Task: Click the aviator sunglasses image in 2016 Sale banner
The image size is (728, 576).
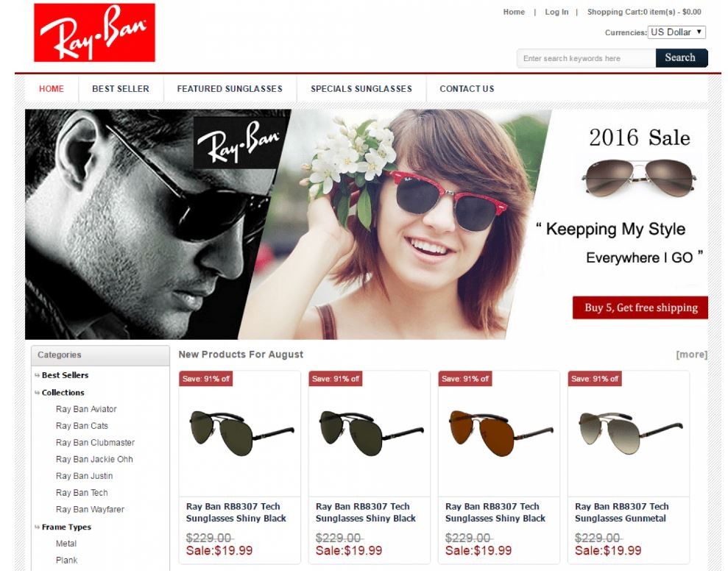Action: [640, 178]
